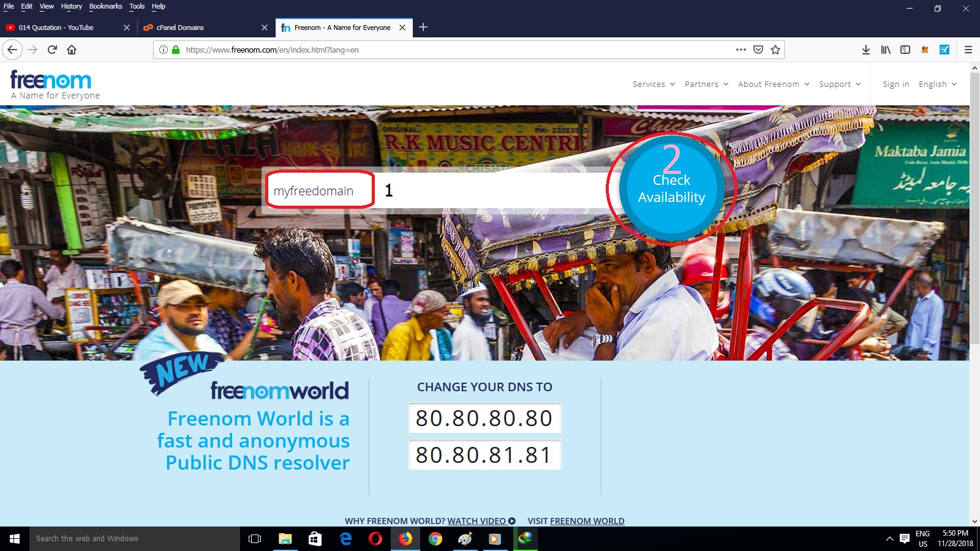The height and width of the screenshot is (551, 980).
Task: Close the cPanel Domains tab
Action: 265,28
